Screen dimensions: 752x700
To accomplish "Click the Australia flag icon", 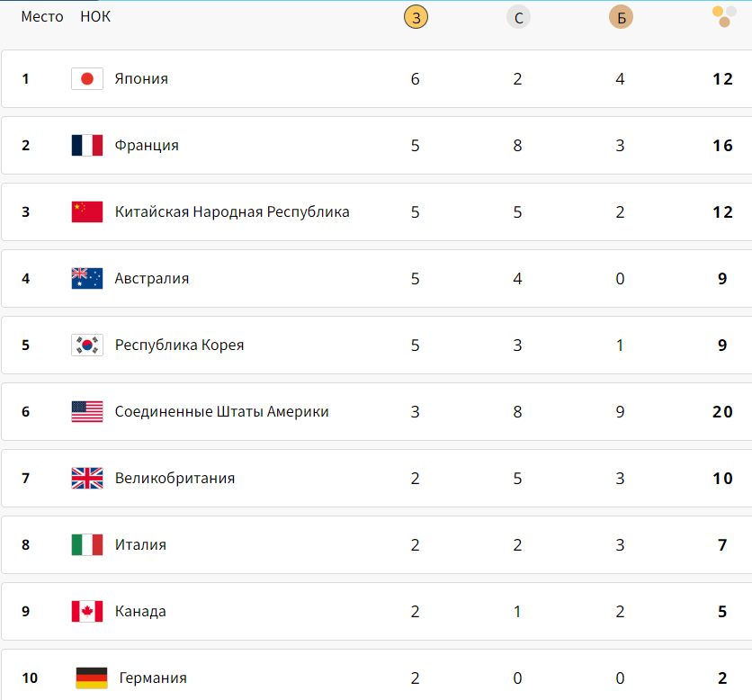I will pyautogui.click(x=87, y=279).
